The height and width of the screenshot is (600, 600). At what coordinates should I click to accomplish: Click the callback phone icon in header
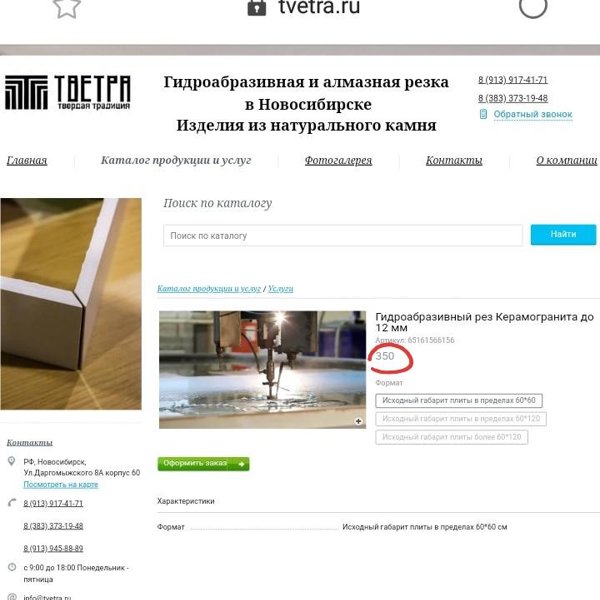tap(483, 114)
